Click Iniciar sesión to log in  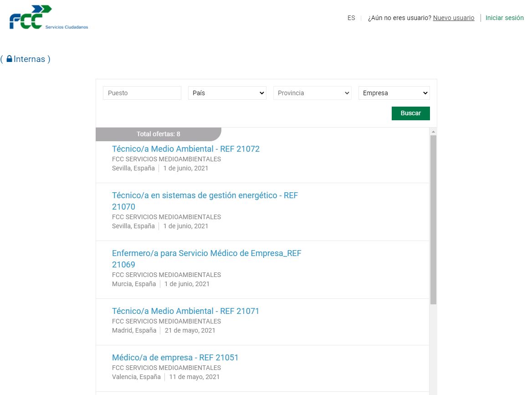tap(504, 18)
